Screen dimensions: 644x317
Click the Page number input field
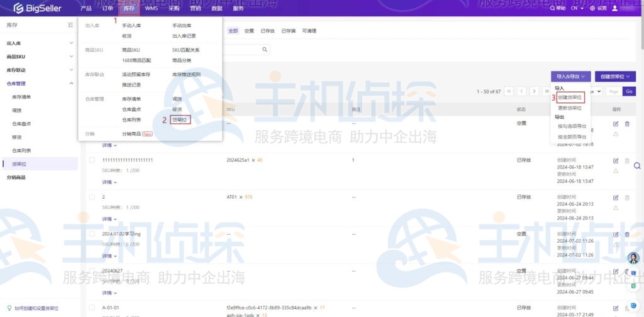coord(614,91)
